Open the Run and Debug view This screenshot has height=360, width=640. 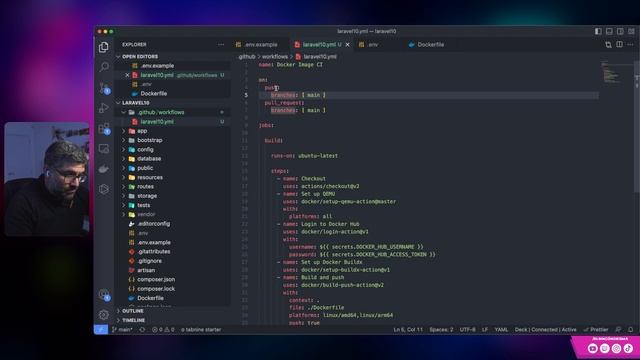[x=104, y=108]
